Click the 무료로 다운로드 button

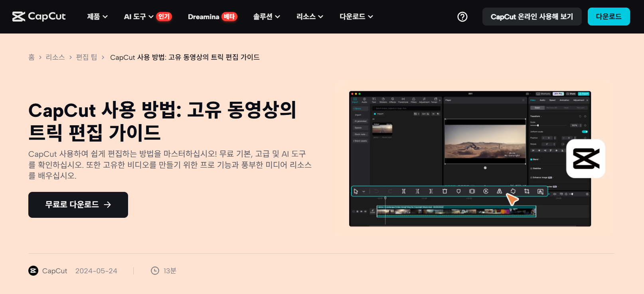coord(78,205)
